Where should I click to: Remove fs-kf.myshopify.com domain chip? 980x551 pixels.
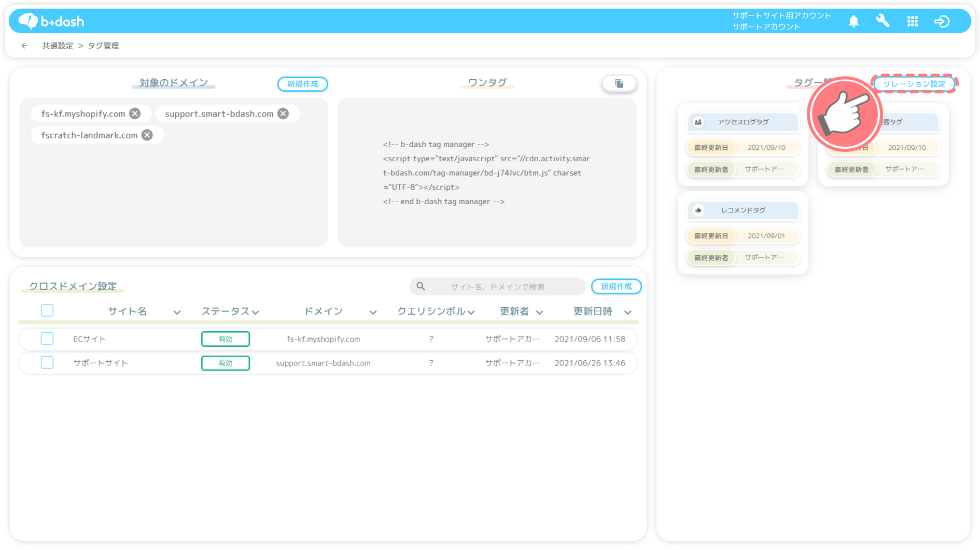(135, 114)
